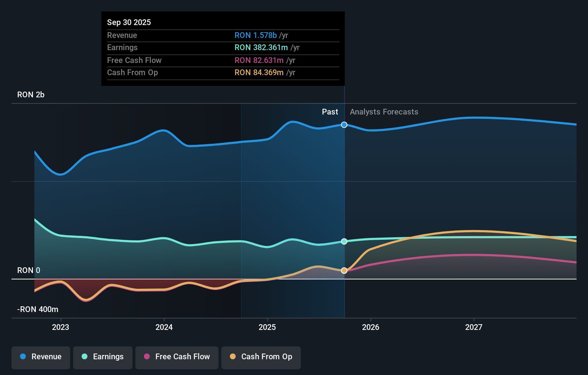This screenshot has height=375, width=588.
Task: Select the blue Revenue marker on the divider
Action: (x=344, y=125)
